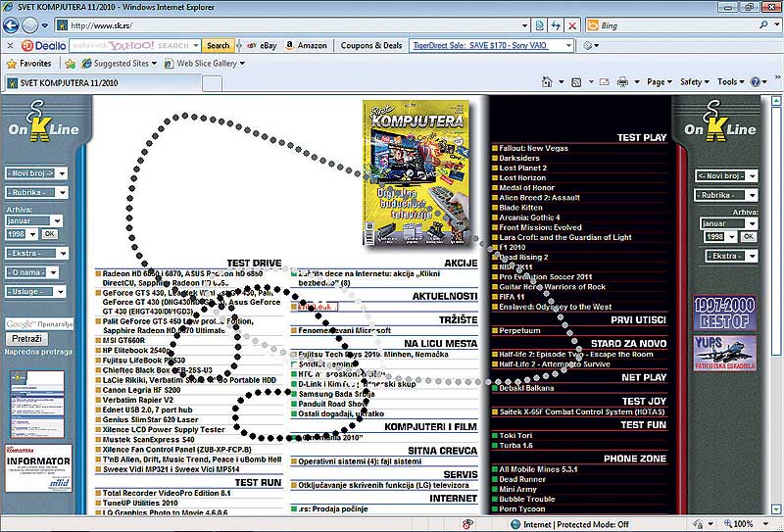Click the Add to Favorites Bar icon
The image size is (784, 532).
(x=70, y=64)
